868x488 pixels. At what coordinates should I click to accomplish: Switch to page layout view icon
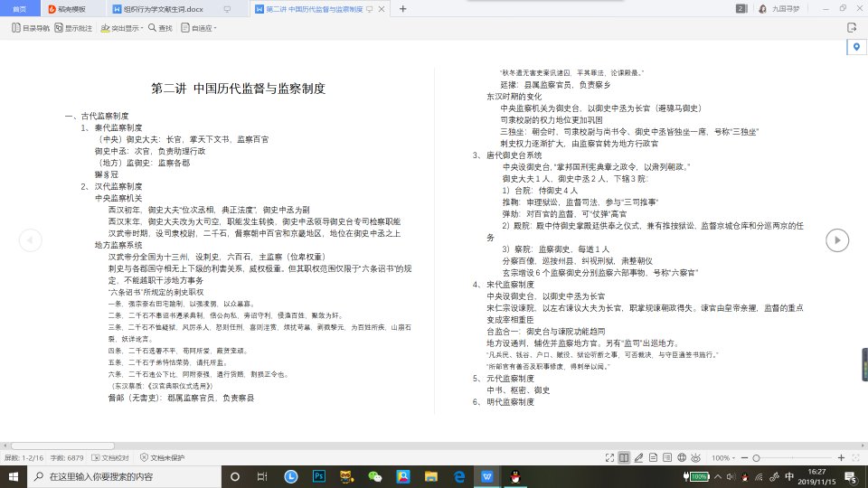653,457
